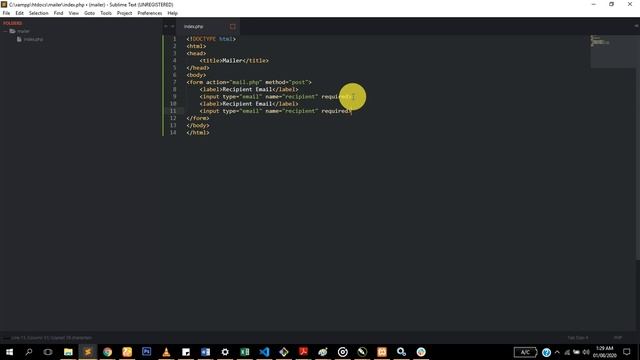Click the next tab arrow
The height and width of the screenshot is (360, 640).
tap(173, 27)
